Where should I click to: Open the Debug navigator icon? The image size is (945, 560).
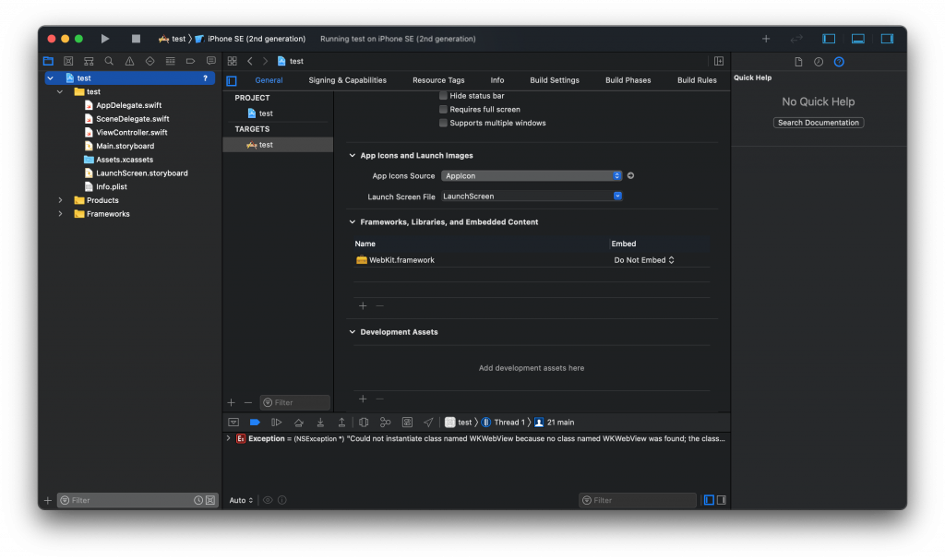171,61
